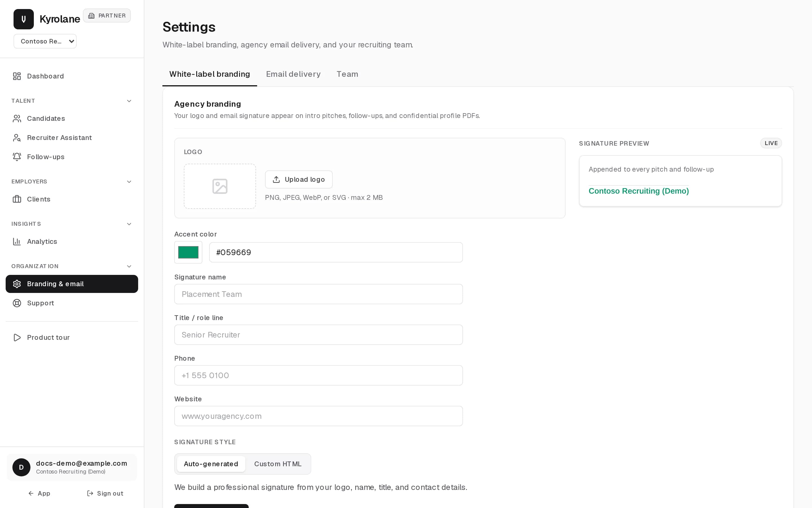Viewport: 812px width, 508px height.
Task: Click the Follow-ups bell icon
Action: pyautogui.click(x=17, y=157)
